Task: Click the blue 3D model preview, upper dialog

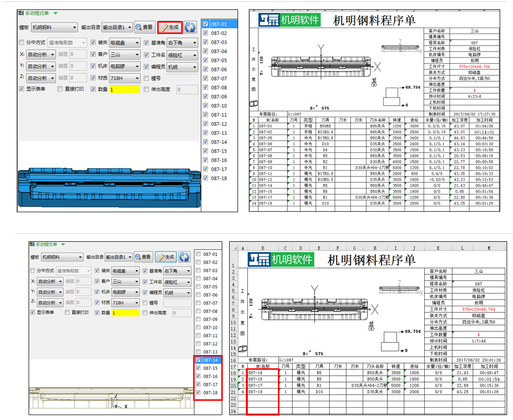Action: point(109,187)
